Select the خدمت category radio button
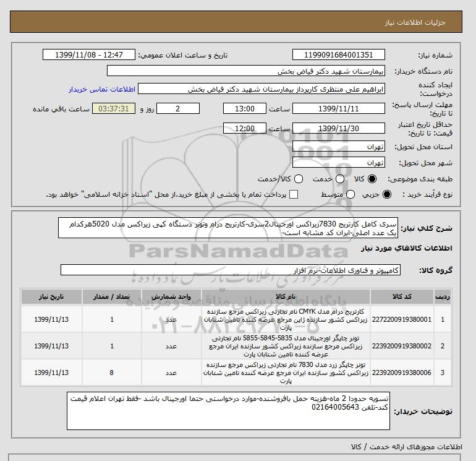This screenshot has width=476, height=461. [x=340, y=179]
